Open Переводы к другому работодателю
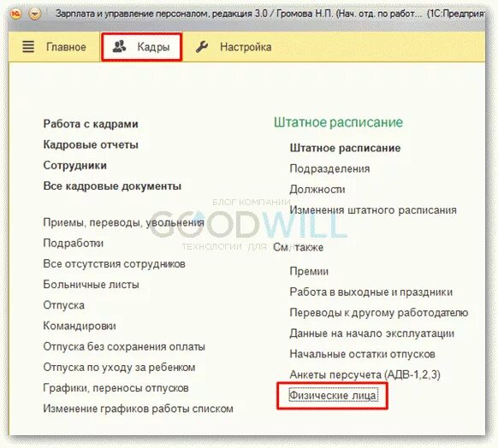The image size is (498, 448). tap(379, 313)
